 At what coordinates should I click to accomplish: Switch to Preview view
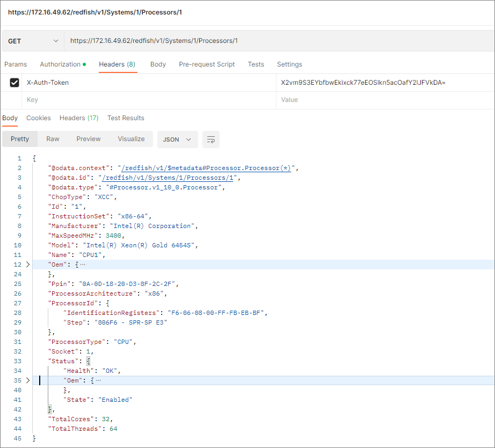pos(89,139)
